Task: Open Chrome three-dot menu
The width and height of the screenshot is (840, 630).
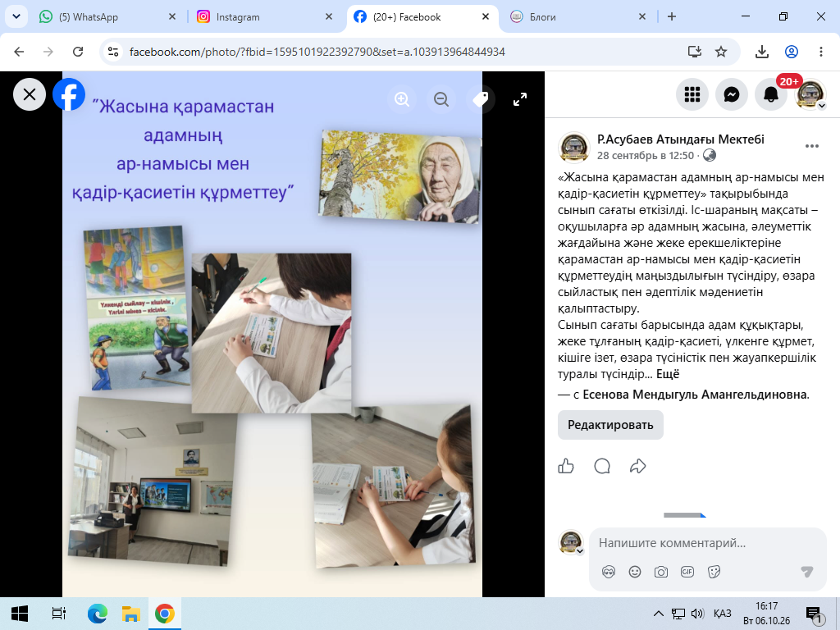Action: [x=820, y=52]
